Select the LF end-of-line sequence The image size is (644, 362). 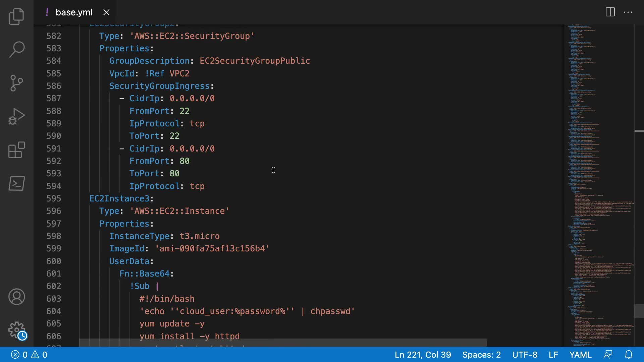(553, 355)
